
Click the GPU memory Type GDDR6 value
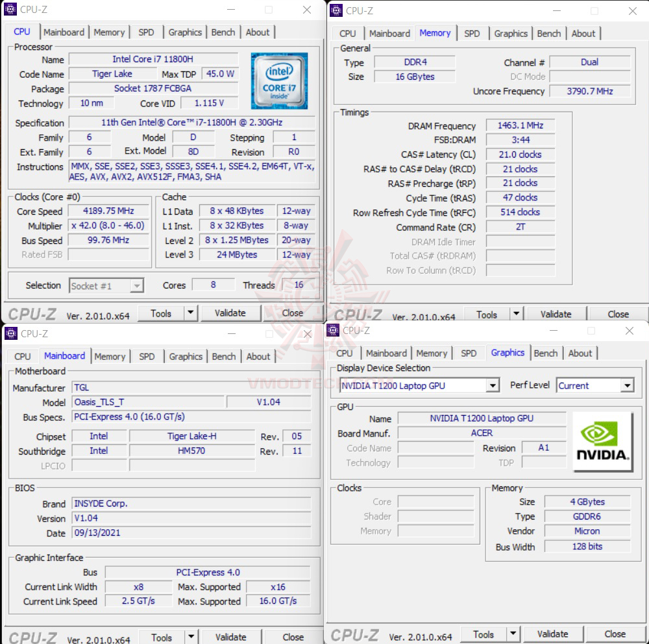pyautogui.click(x=587, y=516)
